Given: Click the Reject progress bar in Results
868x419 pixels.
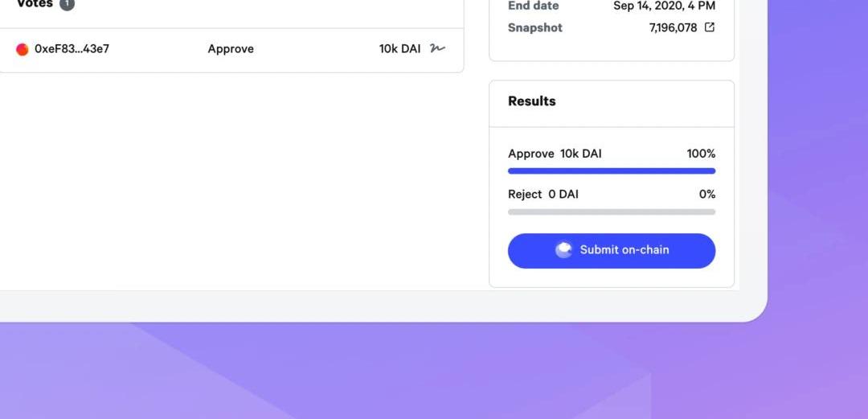Looking at the screenshot, I should coord(611,212).
